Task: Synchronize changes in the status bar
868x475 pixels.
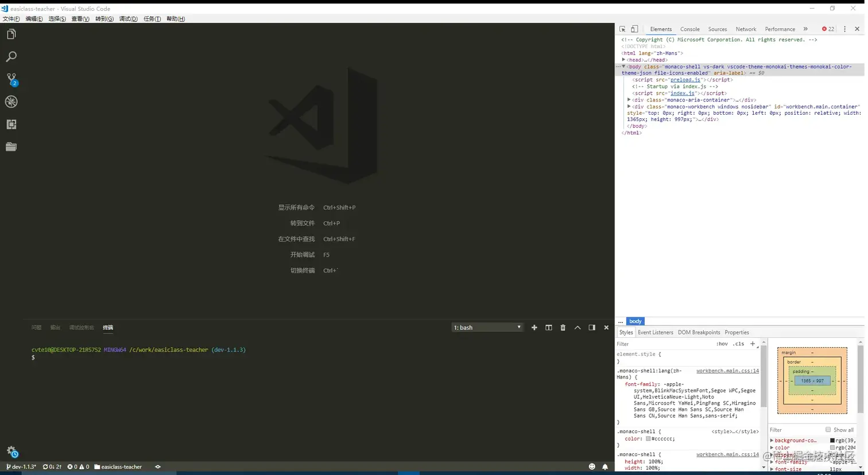Action: (52, 467)
